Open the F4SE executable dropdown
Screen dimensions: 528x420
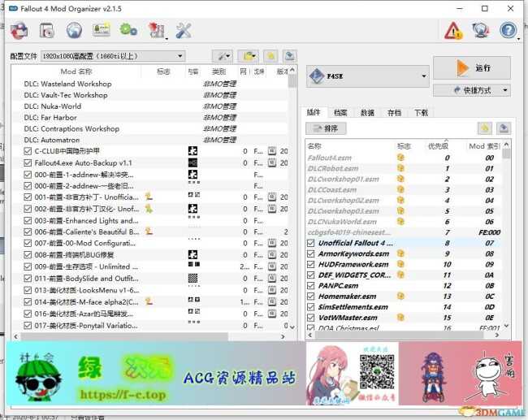point(367,76)
